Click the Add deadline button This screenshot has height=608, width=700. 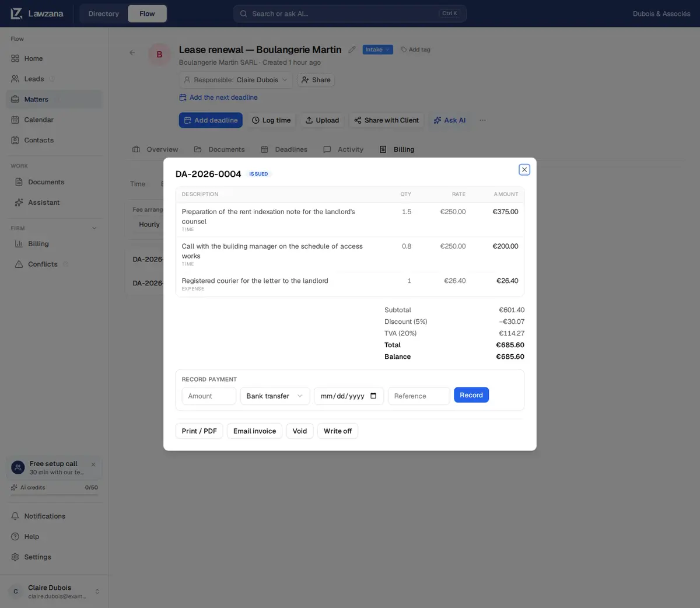pyautogui.click(x=211, y=120)
